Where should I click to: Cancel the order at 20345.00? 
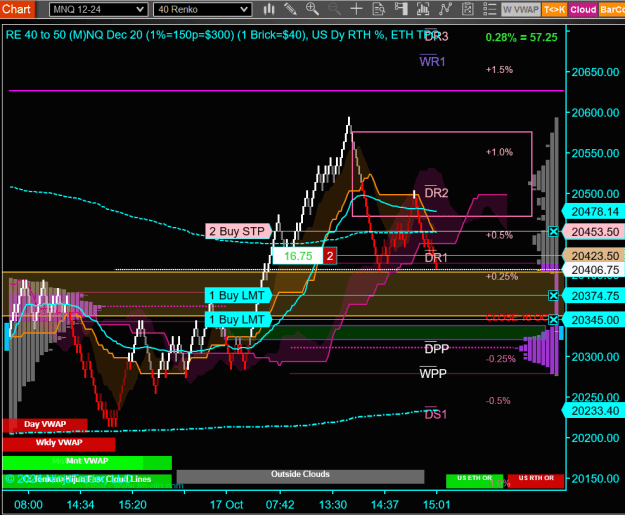pos(553,320)
